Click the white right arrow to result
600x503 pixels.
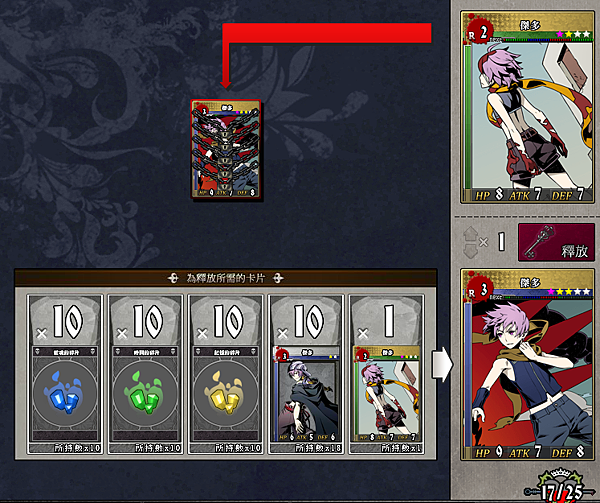pos(442,364)
